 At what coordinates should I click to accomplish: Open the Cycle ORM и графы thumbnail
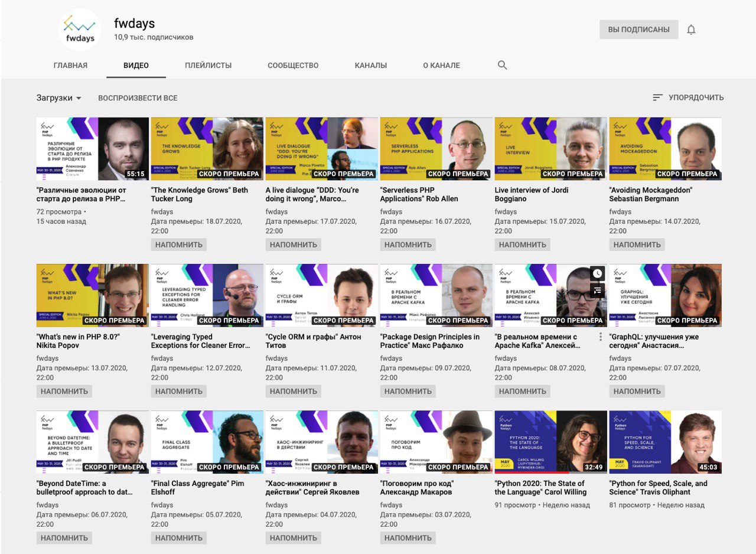(x=322, y=295)
